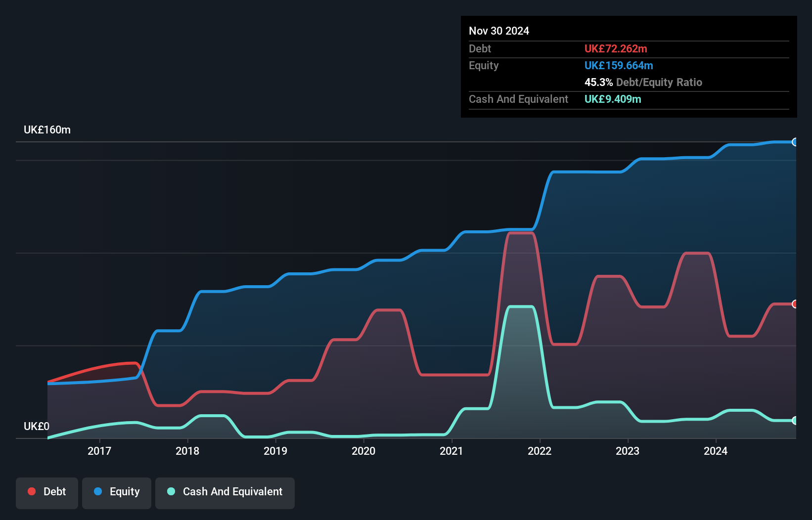Toggle the Debt series legend button

(47, 493)
